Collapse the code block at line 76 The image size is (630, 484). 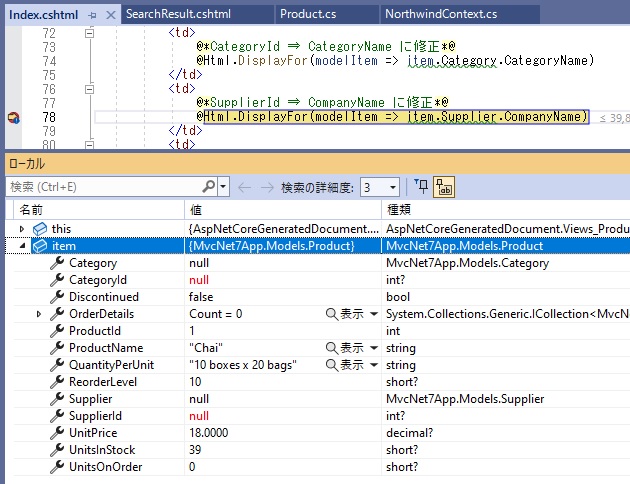(90, 89)
